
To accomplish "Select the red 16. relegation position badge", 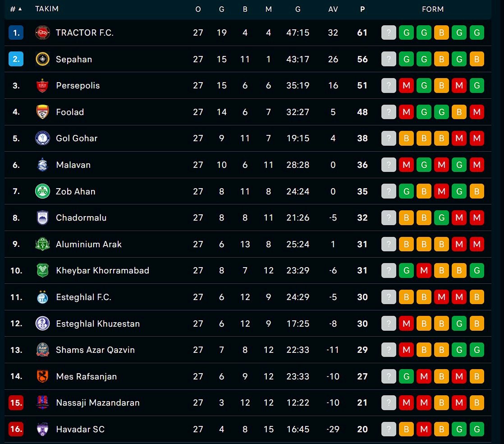I will tap(16, 429).
